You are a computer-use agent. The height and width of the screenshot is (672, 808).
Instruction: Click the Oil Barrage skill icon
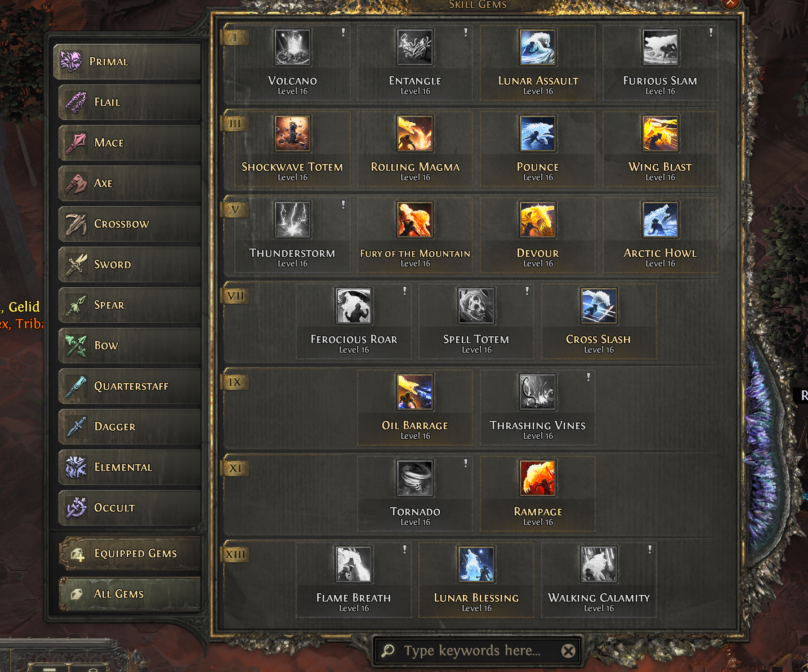click(415, 392)
